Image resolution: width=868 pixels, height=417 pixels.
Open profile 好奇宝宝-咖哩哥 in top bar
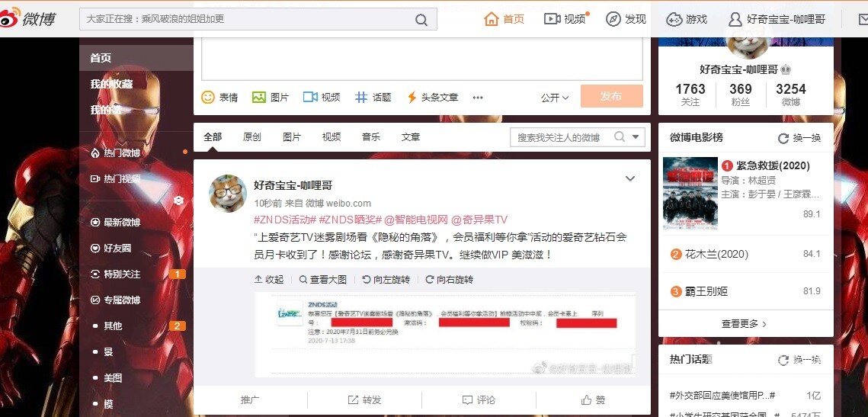click(x=777, y=19)
